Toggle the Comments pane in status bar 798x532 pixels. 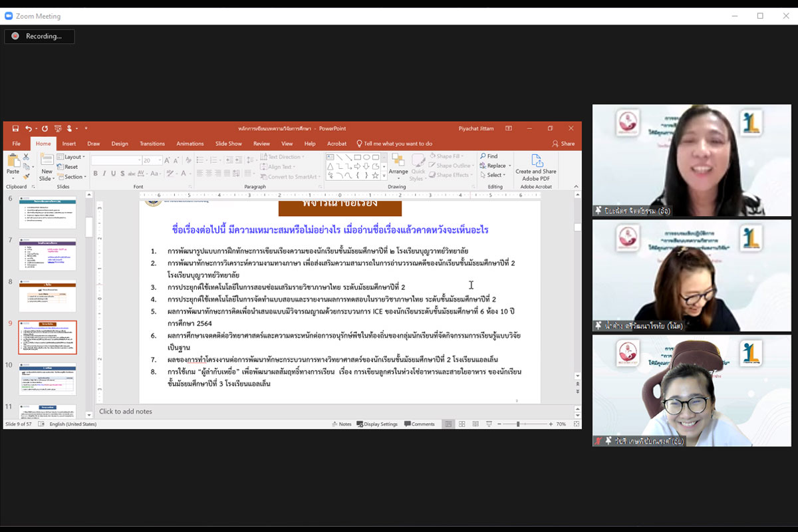pos(419,424)
